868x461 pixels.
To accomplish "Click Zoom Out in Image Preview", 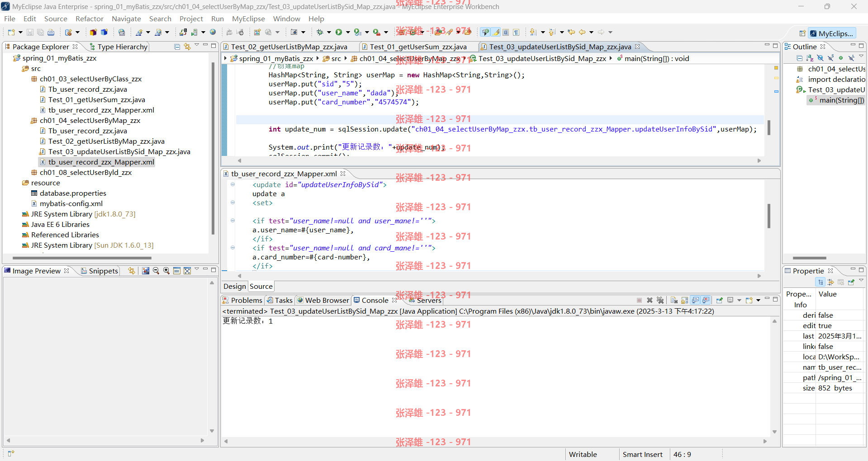I will click(156, 271).
